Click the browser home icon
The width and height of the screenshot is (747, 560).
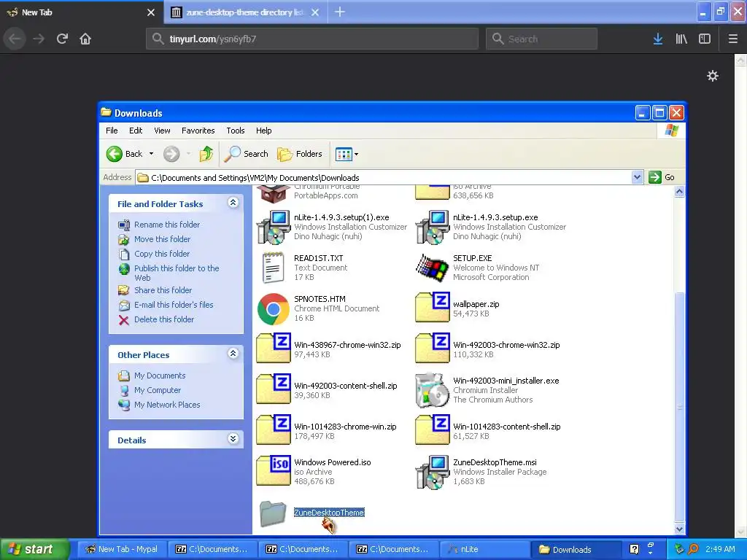coord(85,39)
